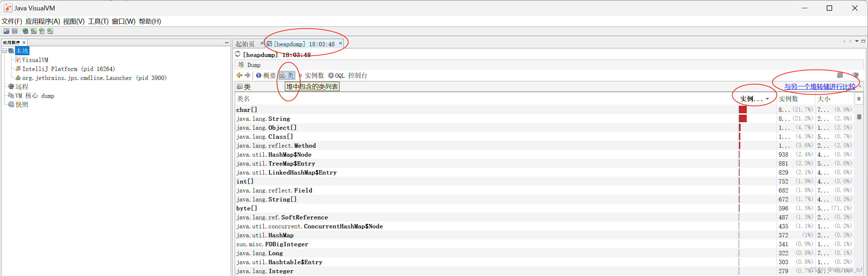Click the Java cup icon for jps Launcher

[18, 77]
